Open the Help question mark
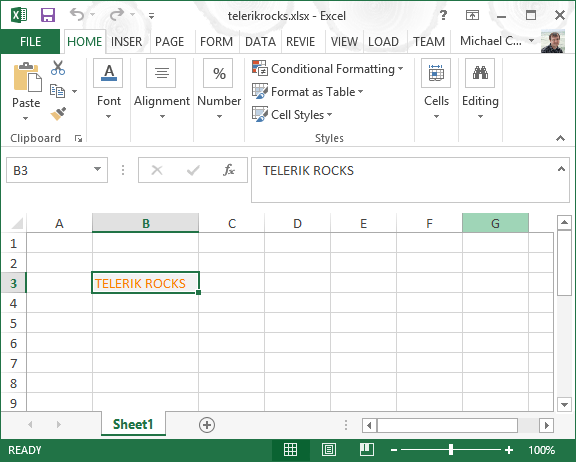 coord(443,15)
